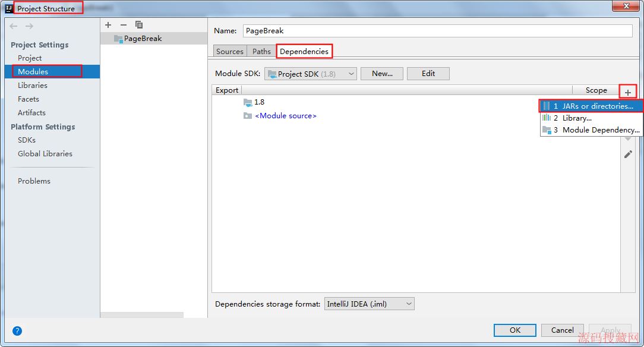
Task: Click the New... SDK button
Action: pos(382,74)
